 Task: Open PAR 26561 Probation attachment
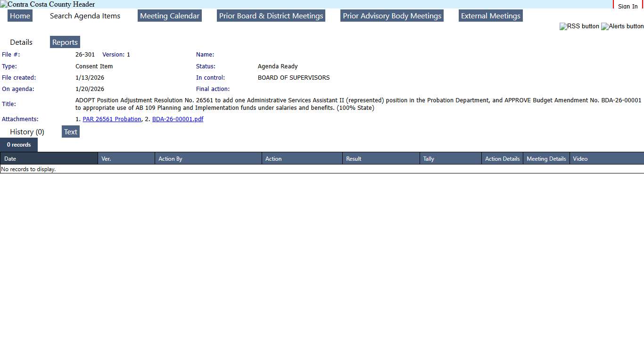(112, 119)
